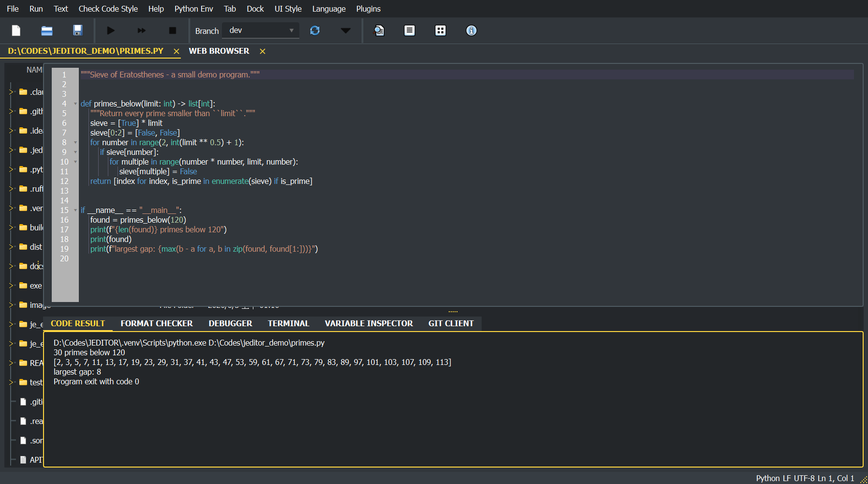The height and width of the screenshot is (484, 868).
Task: Save file with the floppy disk icon
Action: tap(77, 30)
